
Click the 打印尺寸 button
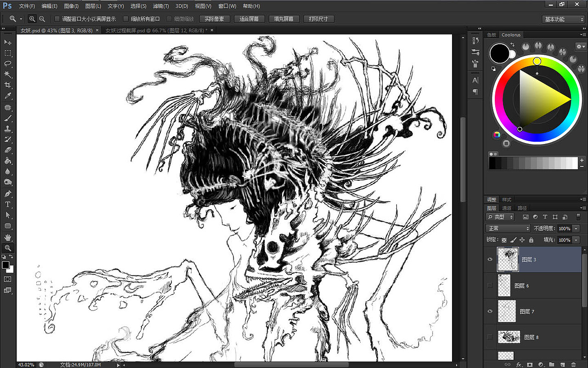click(318, 19)
